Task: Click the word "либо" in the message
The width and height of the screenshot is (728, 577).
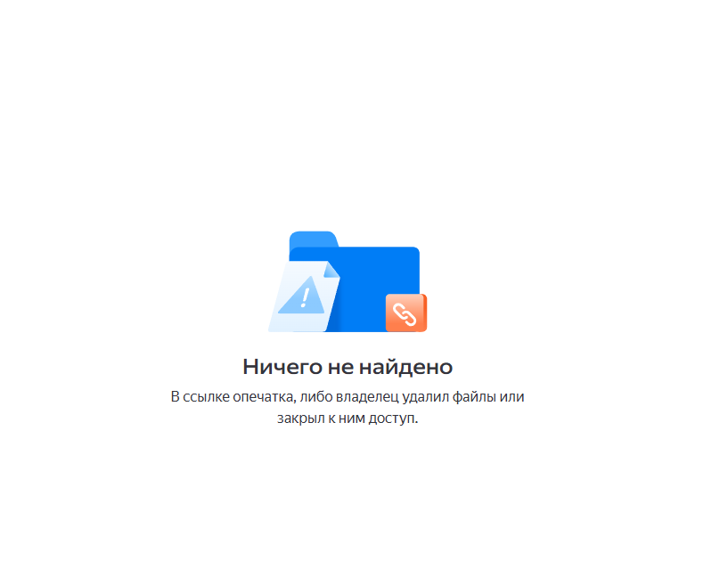Action: [x=316, y=397]
